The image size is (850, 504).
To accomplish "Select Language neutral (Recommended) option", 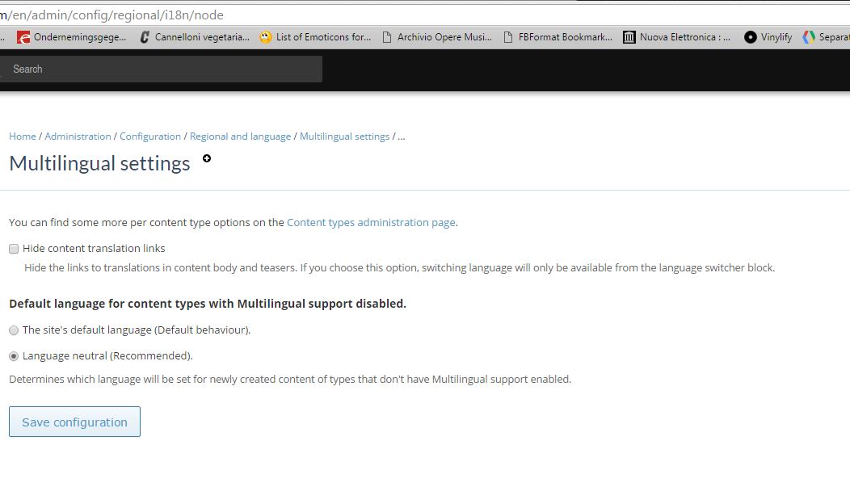I will click(x=13, y=355).
